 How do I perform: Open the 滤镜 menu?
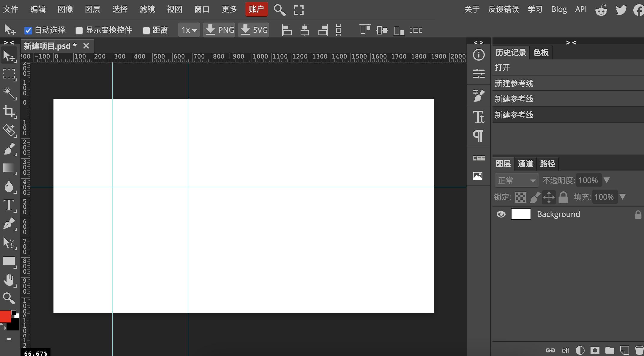[x=147, y=9]
